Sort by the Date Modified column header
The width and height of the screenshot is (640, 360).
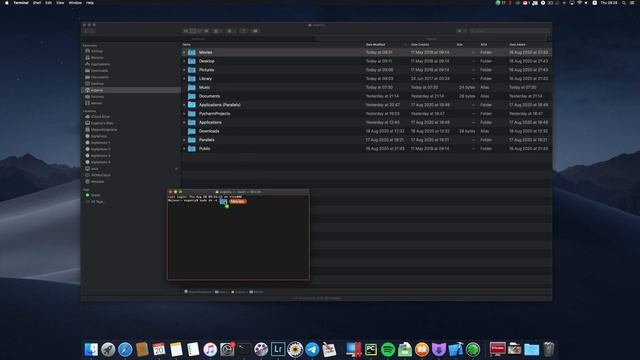[376, 44]
